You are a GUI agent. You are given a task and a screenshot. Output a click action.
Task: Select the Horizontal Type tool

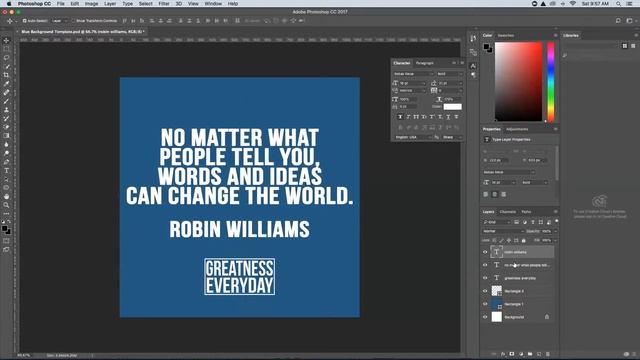tap(6, 171)
